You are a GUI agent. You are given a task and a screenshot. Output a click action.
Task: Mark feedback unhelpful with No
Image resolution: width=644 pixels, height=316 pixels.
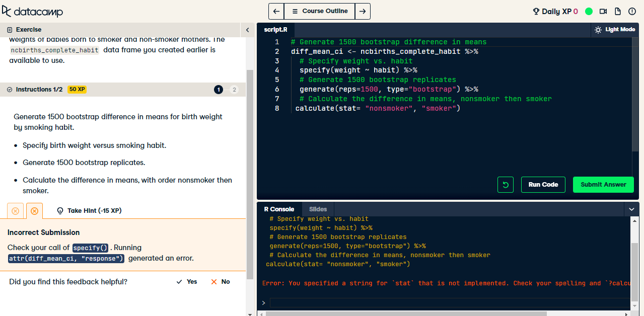click(220, 282)
